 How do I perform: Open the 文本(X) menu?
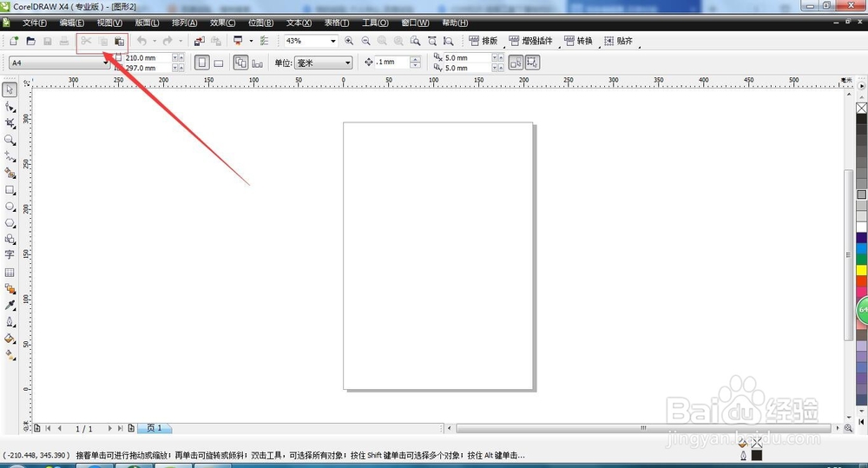(x=299, y=23)
